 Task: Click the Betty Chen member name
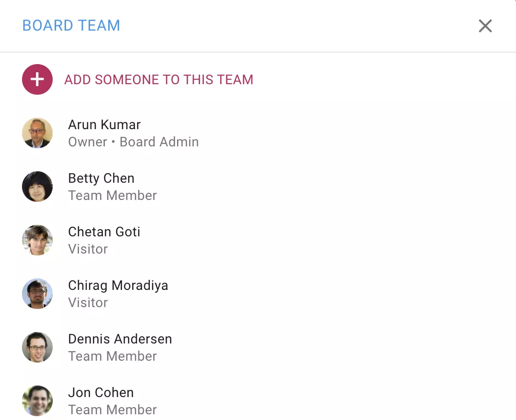pyautogui.click(x=101, y=178)
